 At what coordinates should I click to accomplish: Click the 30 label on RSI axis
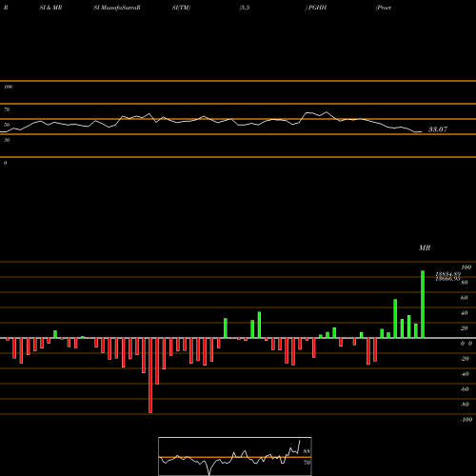click(x=7, y=140)
